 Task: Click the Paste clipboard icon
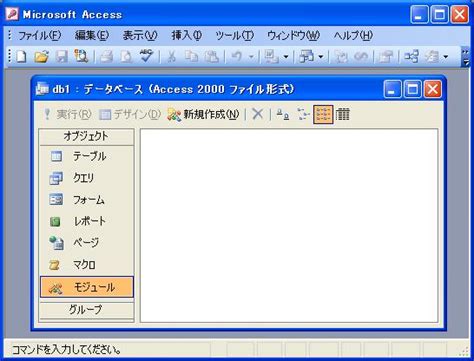212,57
